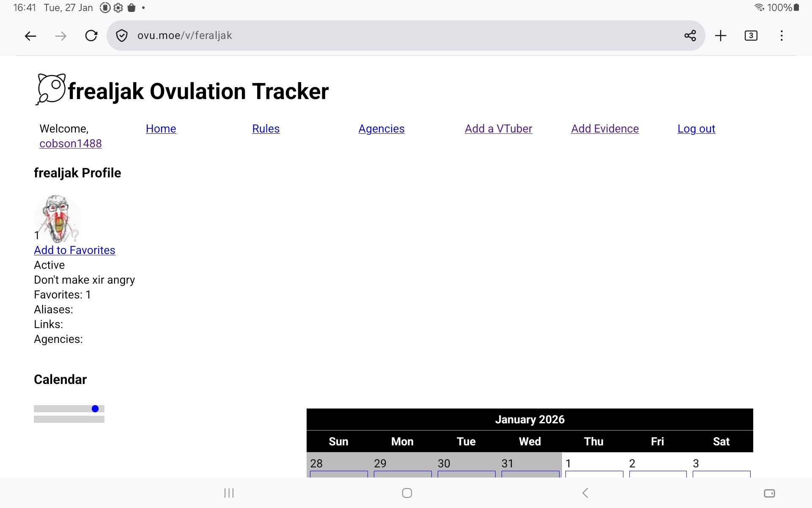Click the slider with blue handle

[95, 409]
